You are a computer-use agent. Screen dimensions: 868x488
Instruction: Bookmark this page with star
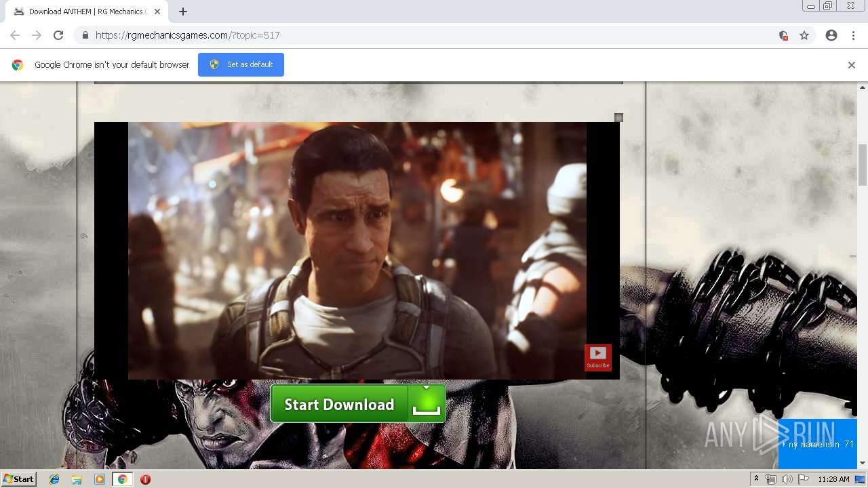click(804, 35)
